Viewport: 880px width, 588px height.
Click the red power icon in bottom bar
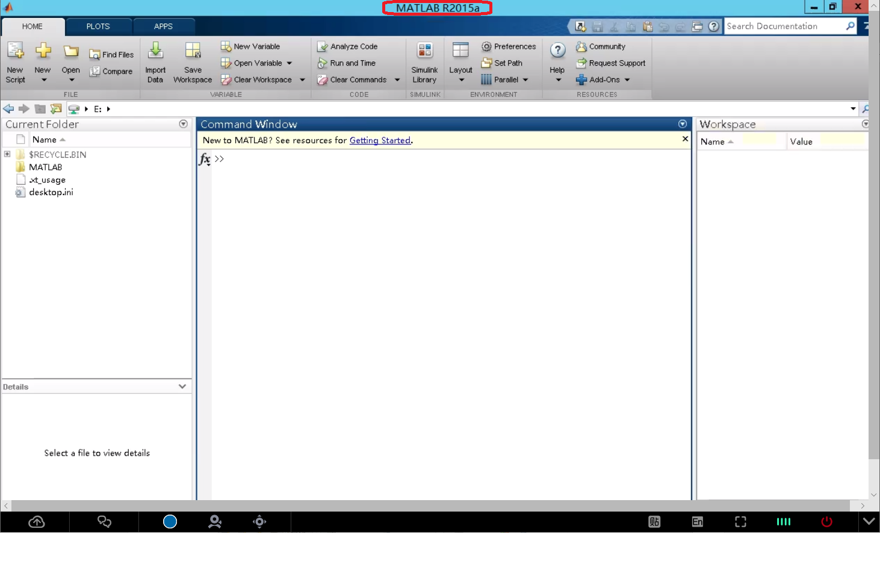826,522
